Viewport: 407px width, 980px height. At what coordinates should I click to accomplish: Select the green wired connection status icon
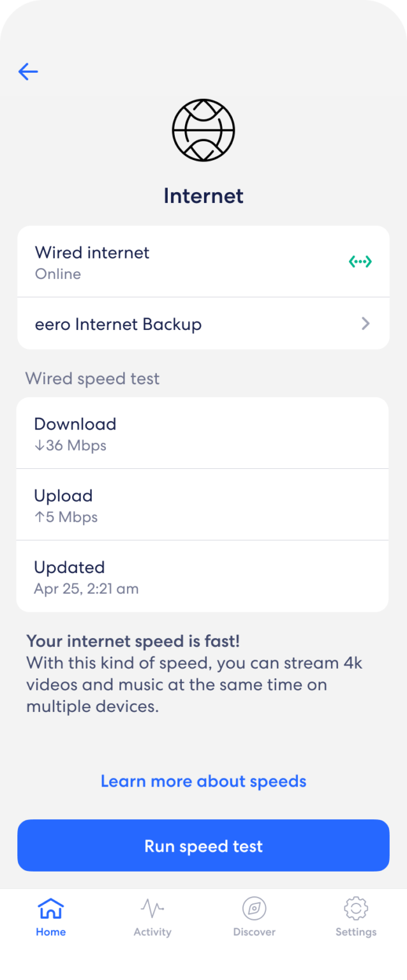(x=360, y=261)
